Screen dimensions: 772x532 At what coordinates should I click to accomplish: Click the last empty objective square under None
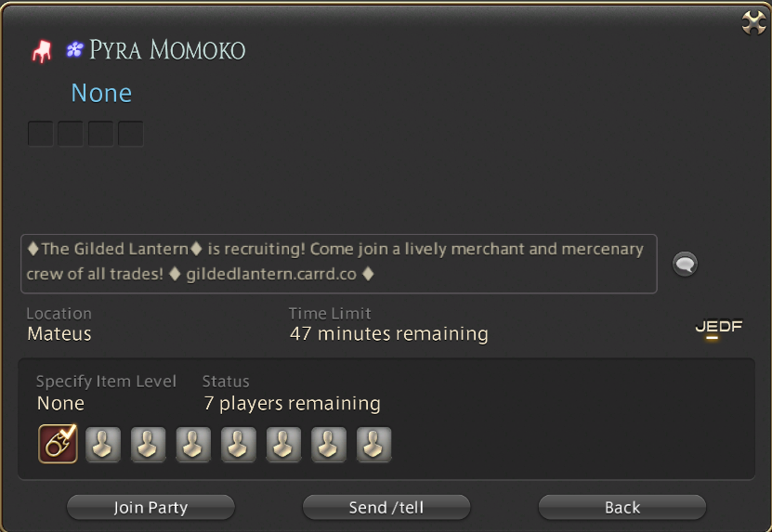click(131, 134)
